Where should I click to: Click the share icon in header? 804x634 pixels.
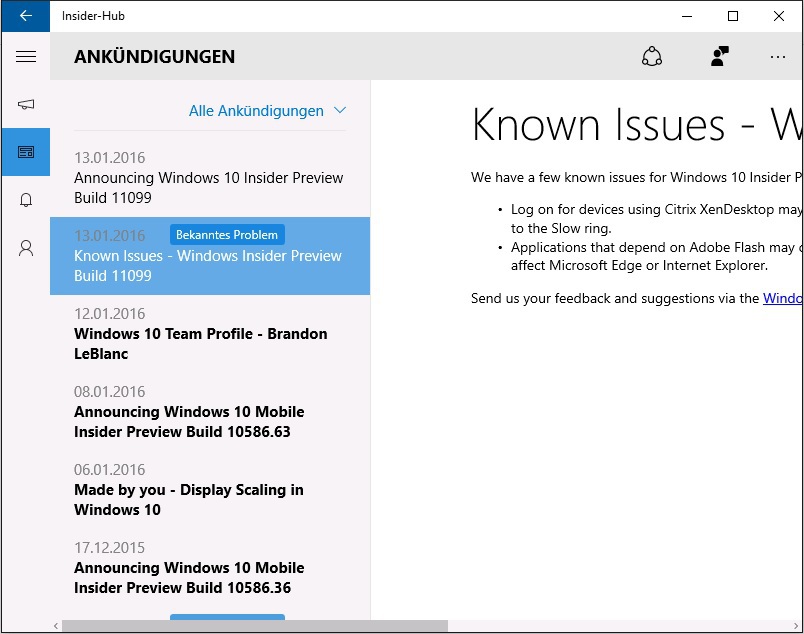tap(652, 56)
